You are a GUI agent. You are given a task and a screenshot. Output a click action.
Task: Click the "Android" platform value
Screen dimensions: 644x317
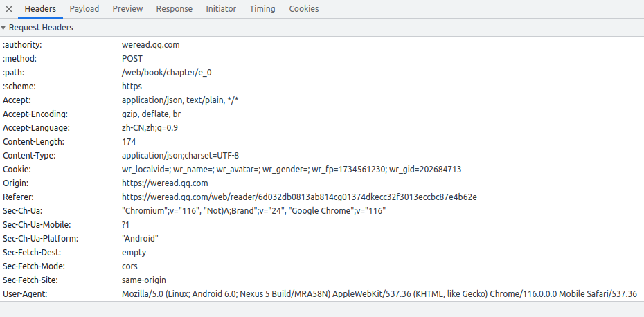tap(140, 239)
